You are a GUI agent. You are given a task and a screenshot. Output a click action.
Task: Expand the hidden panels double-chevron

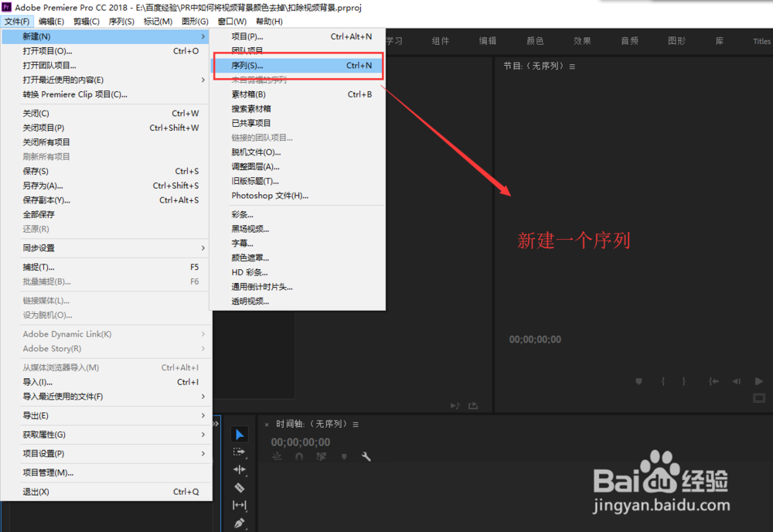tap(216, 424)
